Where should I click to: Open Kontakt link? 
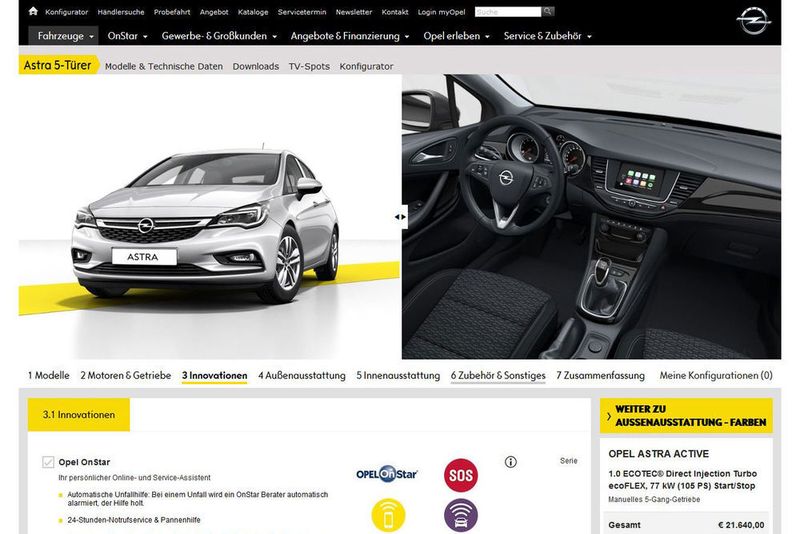395,12
